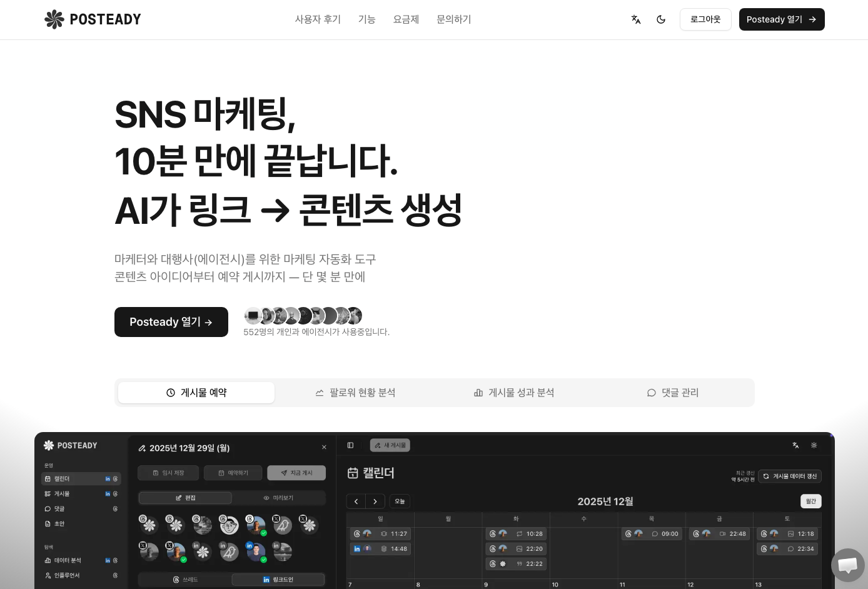The width and height of the screenshot is (868, 589).
Task: Click the Threads badge on the 댓글 row
Action: tap(115, 509)
